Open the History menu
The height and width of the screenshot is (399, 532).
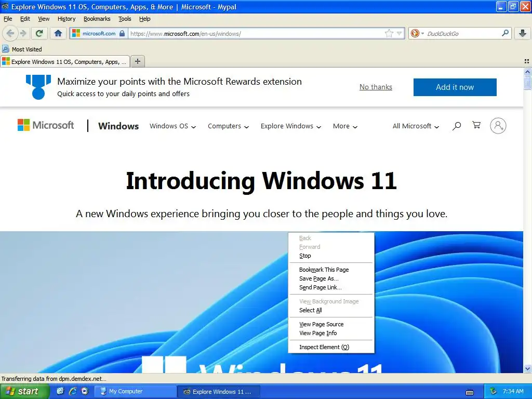pos(66,19)
